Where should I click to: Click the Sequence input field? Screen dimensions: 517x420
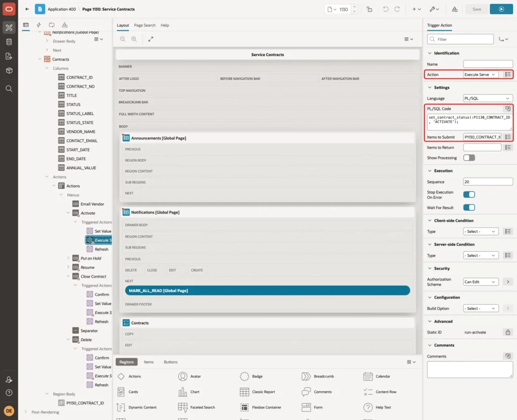coord(488,182)
